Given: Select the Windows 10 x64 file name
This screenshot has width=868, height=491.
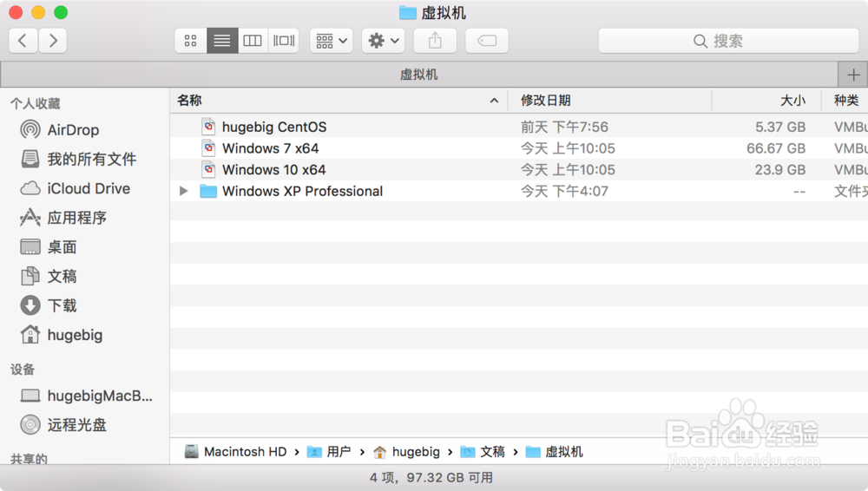Looking at the screenshot, I should [x=274, y=169].
